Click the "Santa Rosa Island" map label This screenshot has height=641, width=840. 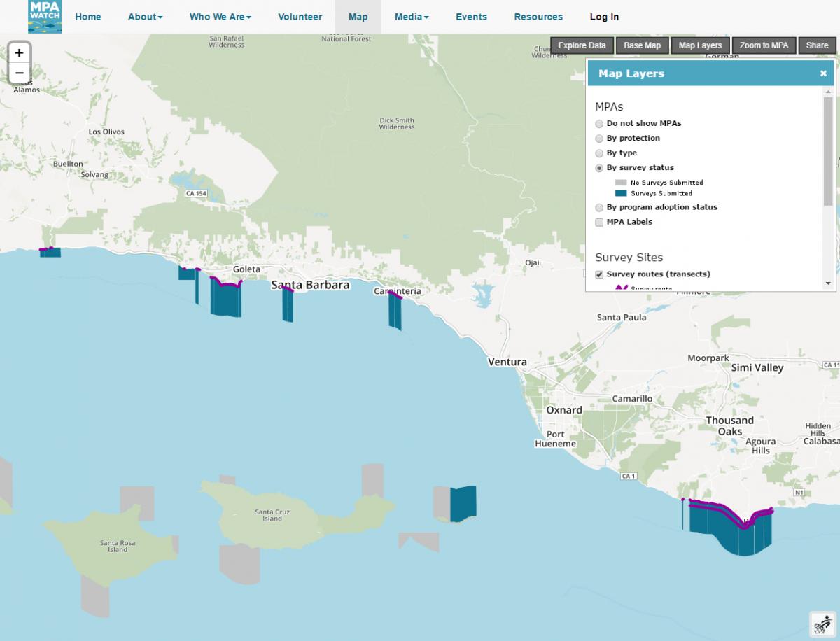point(118,546)
